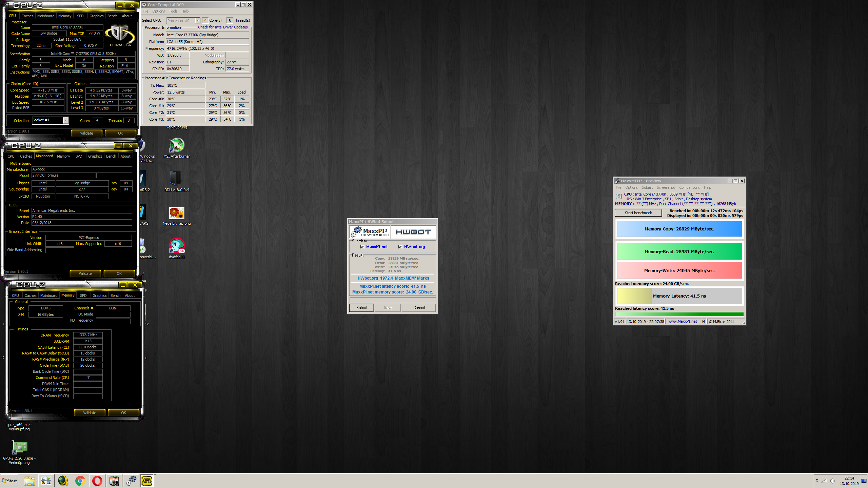This screenshot has height=488, width=868.
Task: Select the GPU-Z.2.26.0.exe desktop shortcut
Action: (19, 452)
